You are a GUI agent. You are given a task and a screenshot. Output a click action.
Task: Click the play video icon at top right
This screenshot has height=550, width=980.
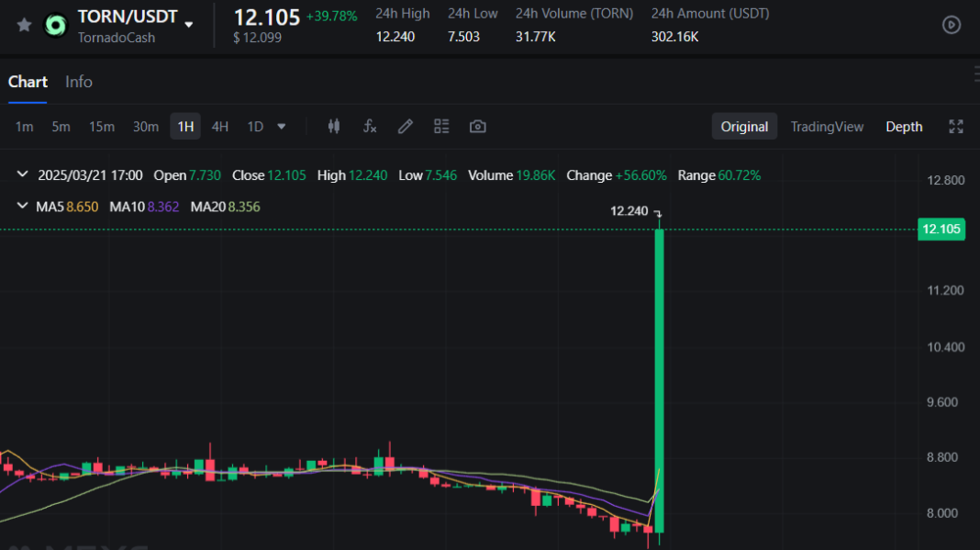point(952,25)
